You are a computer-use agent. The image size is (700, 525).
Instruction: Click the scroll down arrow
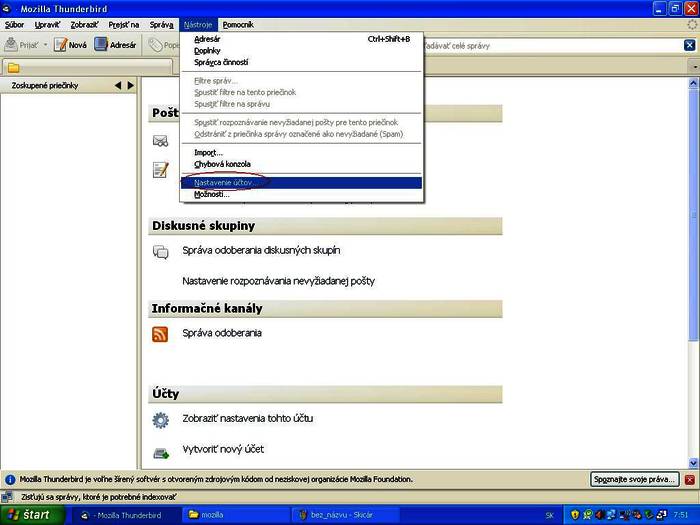(x=693, y=463)
